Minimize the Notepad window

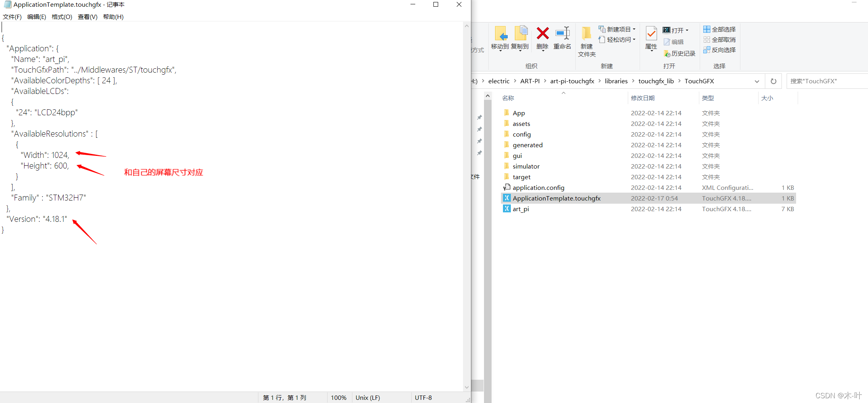click(x=413, y=4)
